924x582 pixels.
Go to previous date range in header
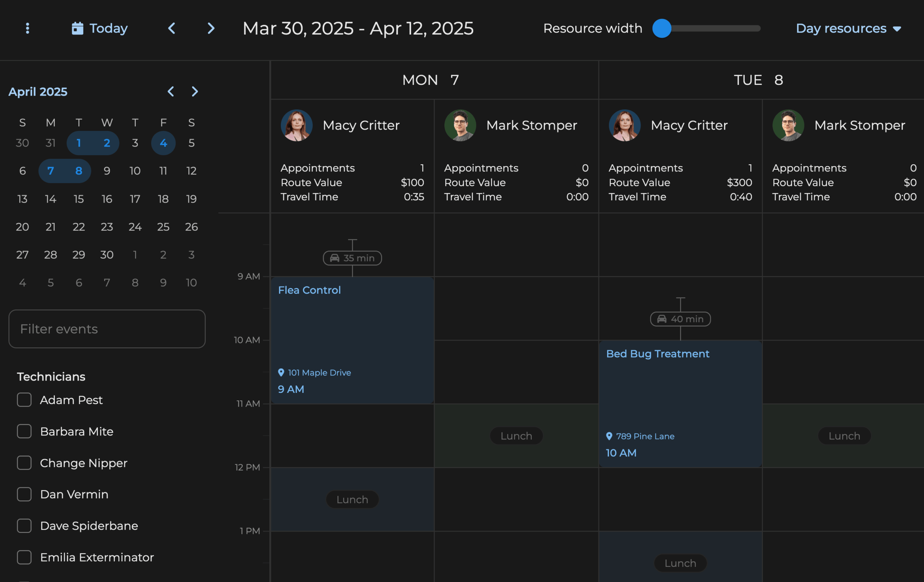point(171,28)
